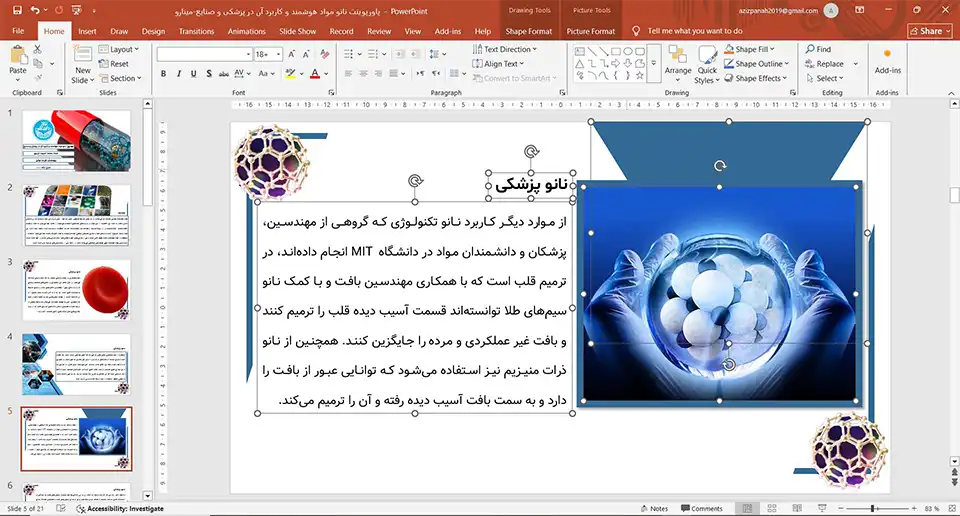Toggle text Shadow formatting
Viewport: 960px width, 516px height.
pos(209,73)
